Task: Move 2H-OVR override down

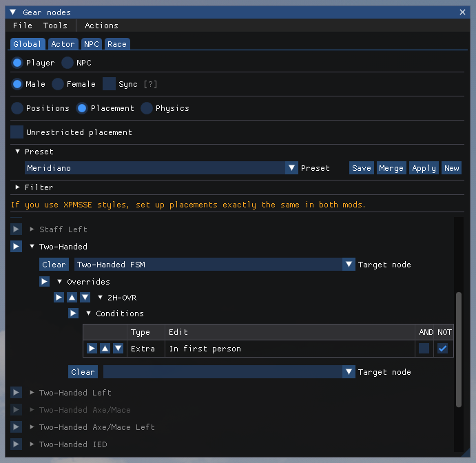Action: point(85,298)
